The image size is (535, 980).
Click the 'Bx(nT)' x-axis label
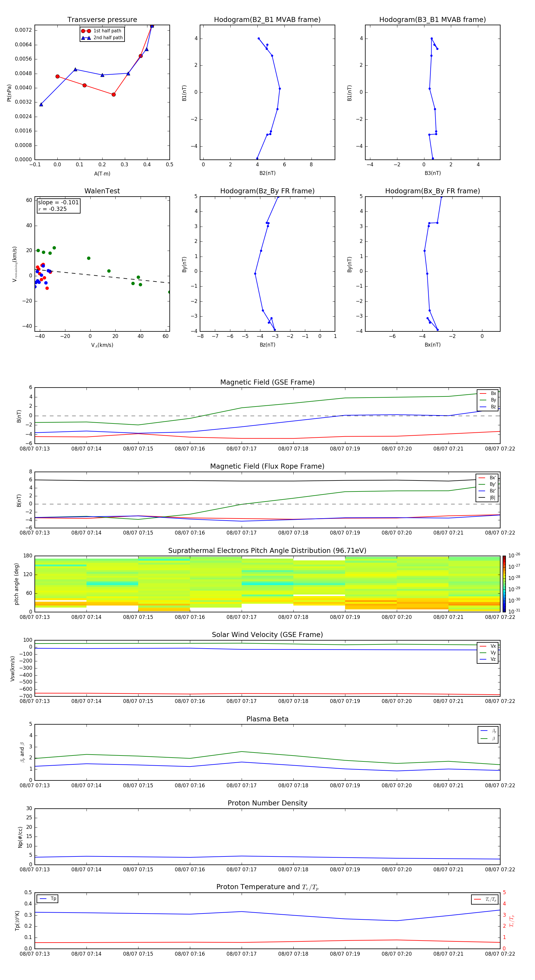pos(432,345)
